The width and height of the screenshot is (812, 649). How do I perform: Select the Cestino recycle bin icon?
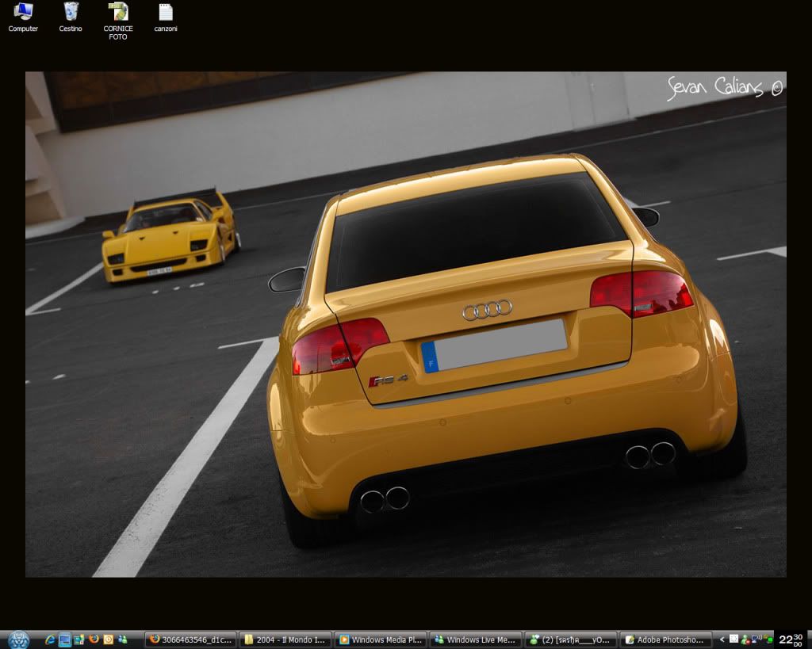click(x=71, y=17)
